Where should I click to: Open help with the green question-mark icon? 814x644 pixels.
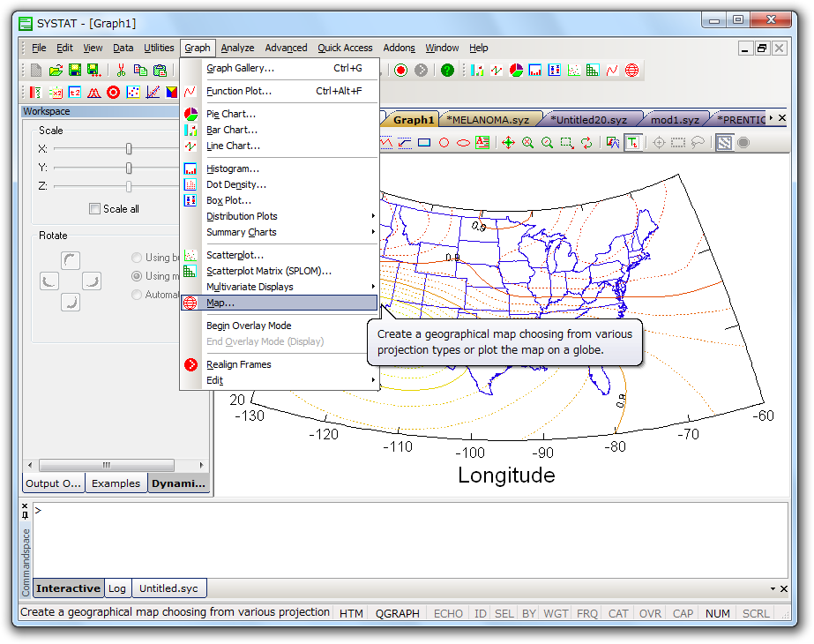[447, 70]
